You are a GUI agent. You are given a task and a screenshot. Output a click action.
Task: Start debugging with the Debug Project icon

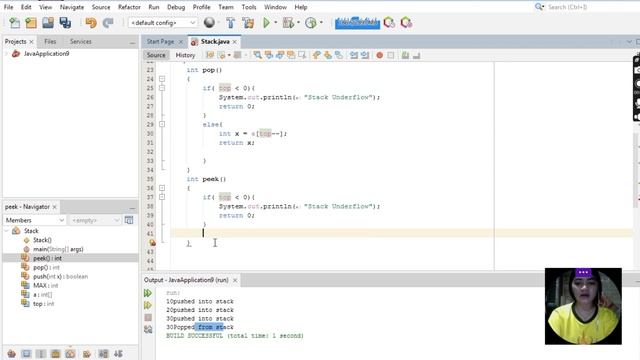click(x=288, y=23)
